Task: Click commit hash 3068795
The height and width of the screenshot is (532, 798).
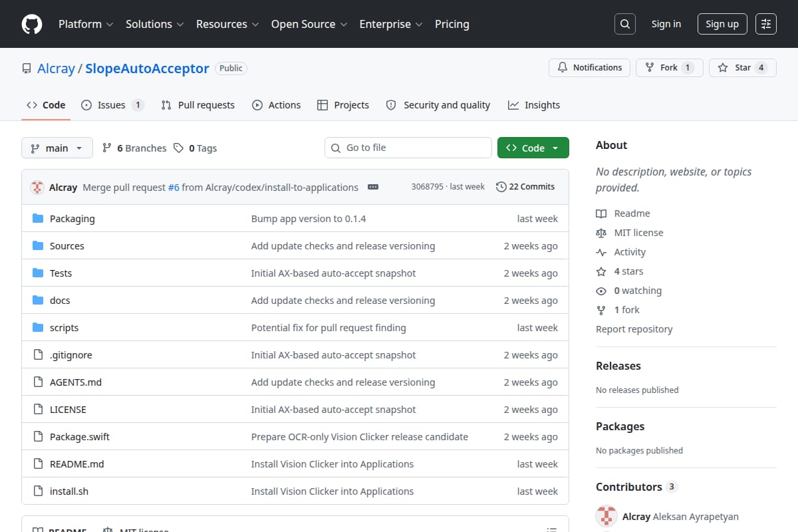Action: click(427, 187)
